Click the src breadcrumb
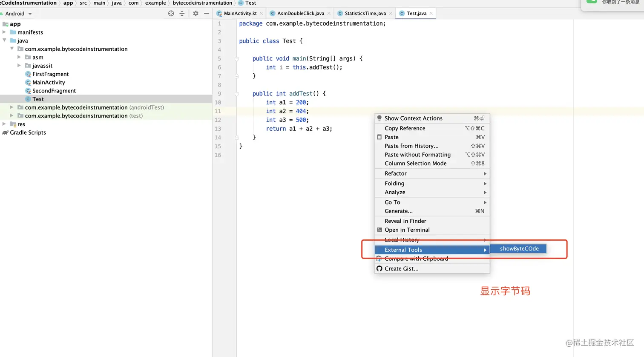 [83, 3]
